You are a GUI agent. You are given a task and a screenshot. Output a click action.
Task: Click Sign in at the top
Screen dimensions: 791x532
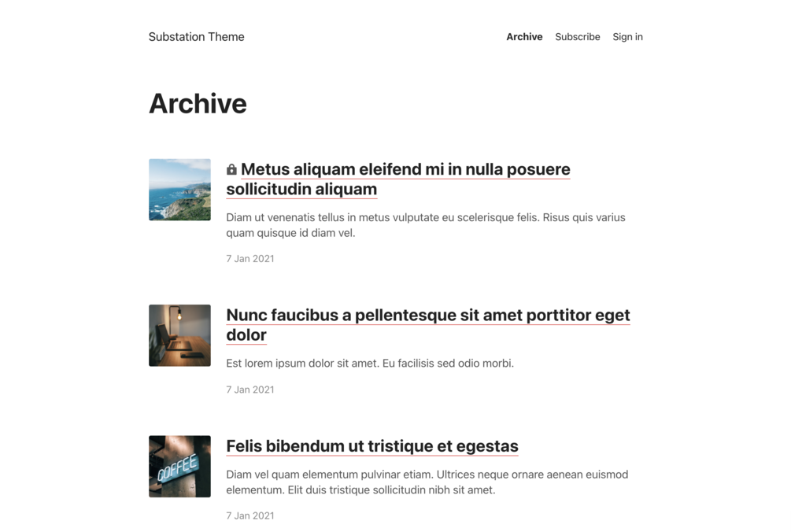pyautogui.click(x=627, y=37)
